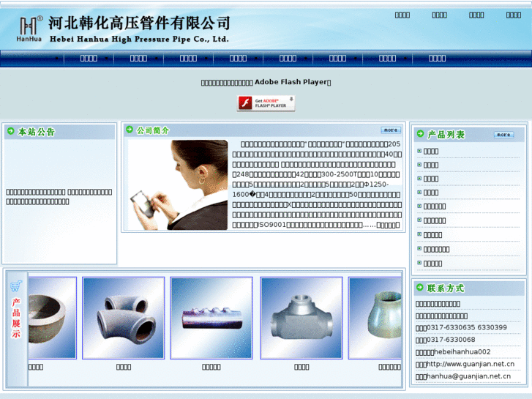Image resolution: width=532 pixels, height=399 pixels.
Task: Click the 产品展示 vertical label
Action: click(x=16, y=318)
